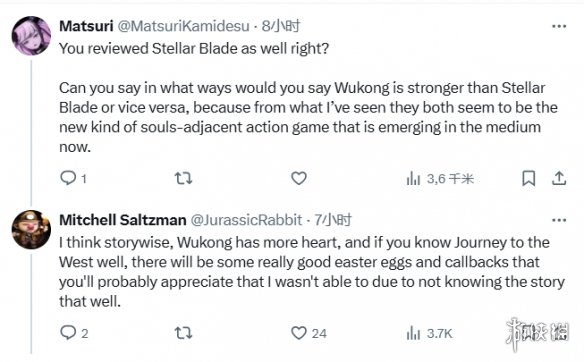This screenshot has height=362, width=584.
Task: Open Mitchell Saltzman's profile avatar
Action: click(31, 230)
